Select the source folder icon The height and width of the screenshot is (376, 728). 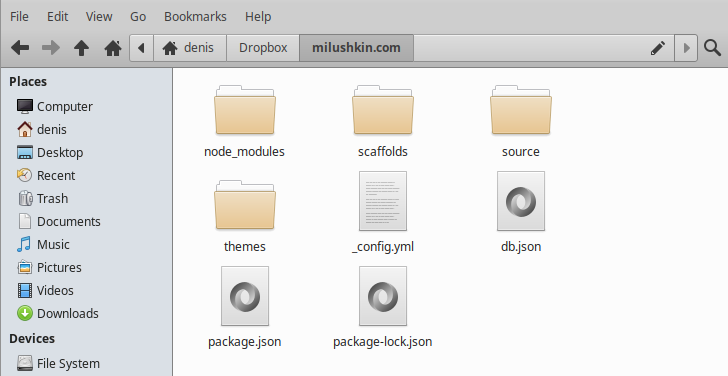pos(520,110)
